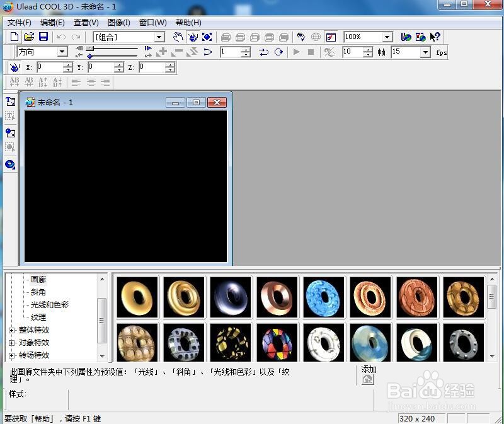Click the total frames input field showing 10
The height and width of the screenshot is (424, 504).
pos(353,52)
